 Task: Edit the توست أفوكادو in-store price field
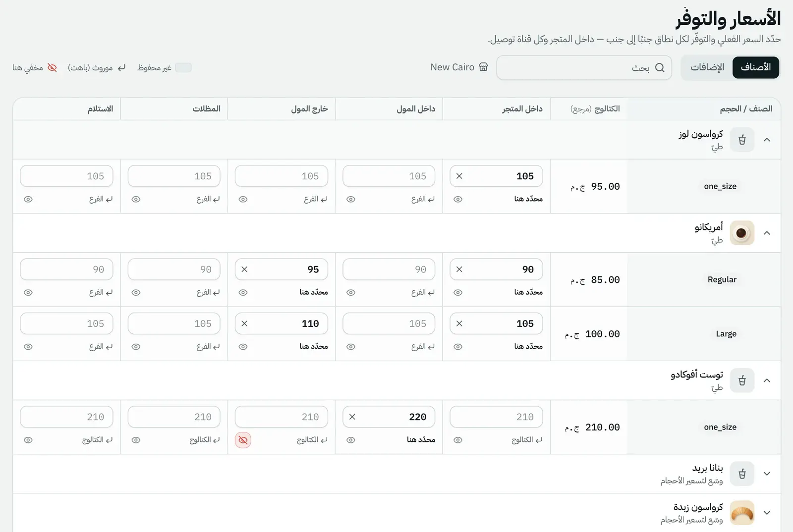[496, 417]
